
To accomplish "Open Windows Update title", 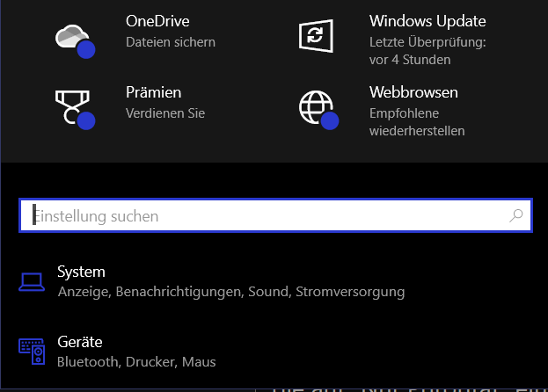I will tap(427, 21).
